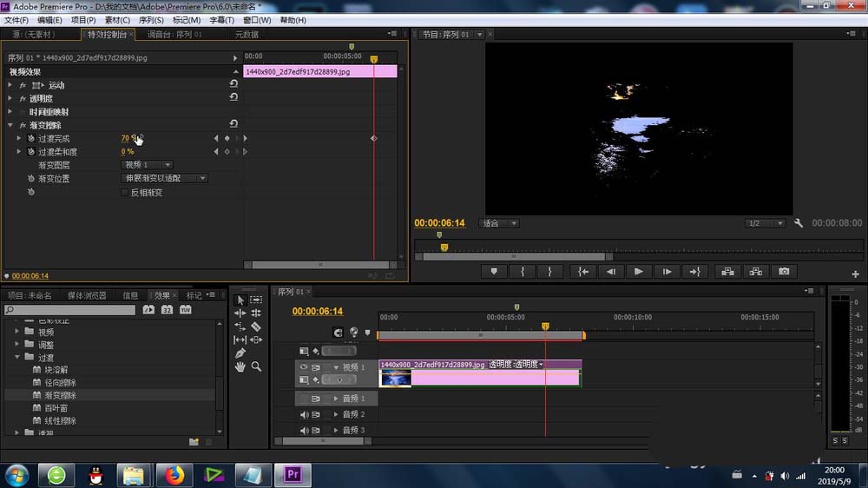Toggle the fx switch of 运动 effect
The height and width of the screenshot is (488, 868).
point(23,85)
